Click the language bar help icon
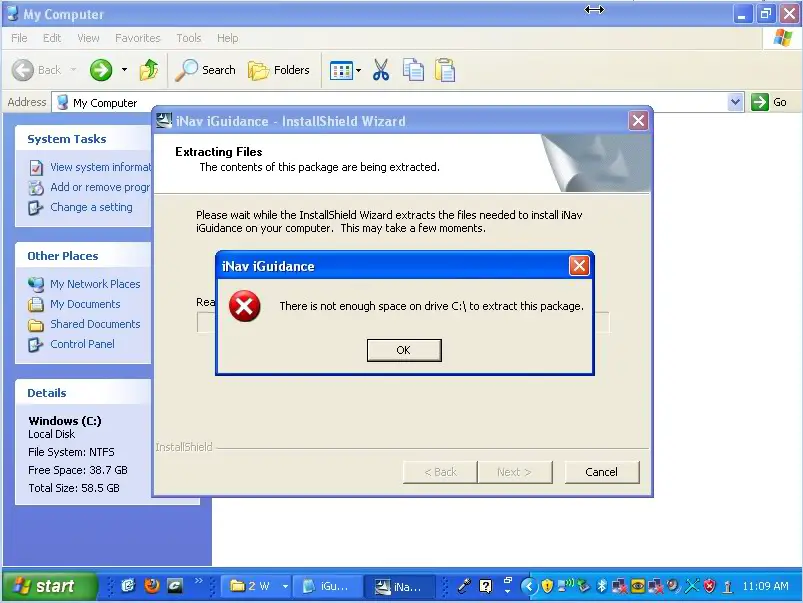This screenshot has width=803, height=603. tap(485, 586)
